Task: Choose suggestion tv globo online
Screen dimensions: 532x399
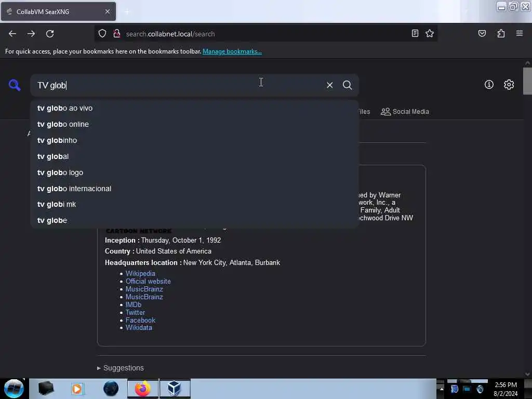Action: coord(194,124)
